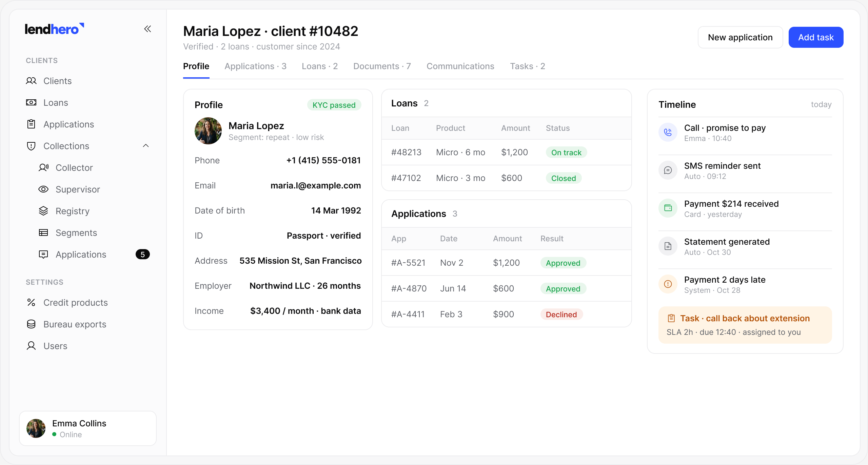The image size is (868, 465).
Task: Open application #A-5521
Action: pyautogui.click(x=507, y=263)
